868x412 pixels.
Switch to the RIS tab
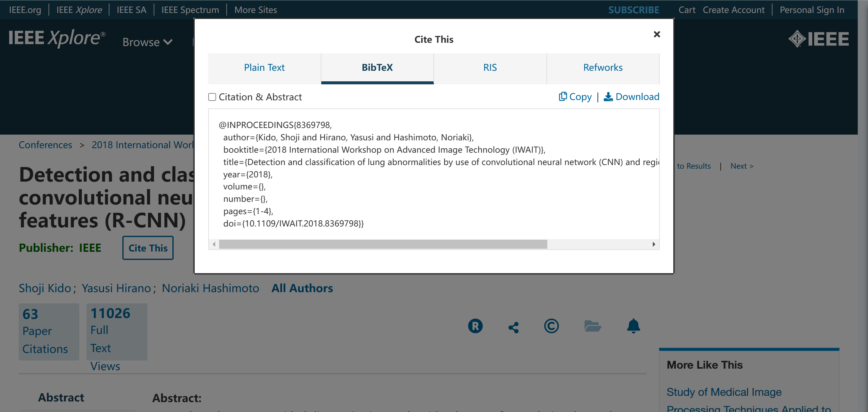tap(489, 68)
